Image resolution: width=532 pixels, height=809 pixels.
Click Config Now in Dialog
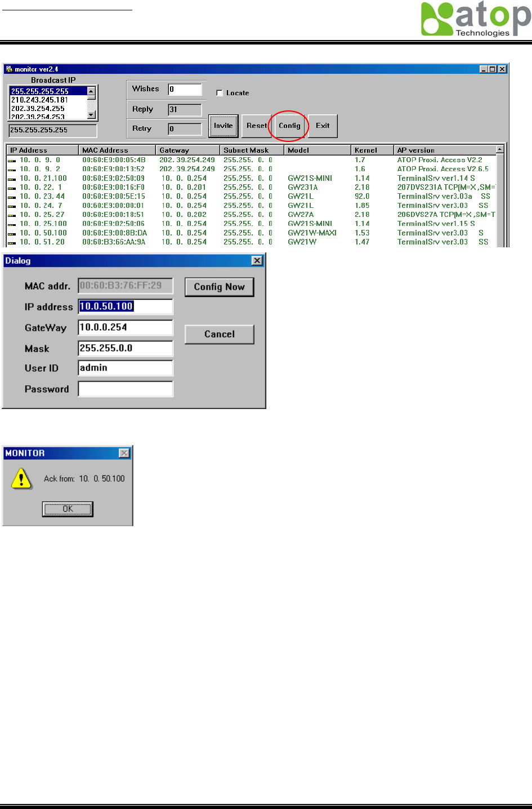coord(220,287)
